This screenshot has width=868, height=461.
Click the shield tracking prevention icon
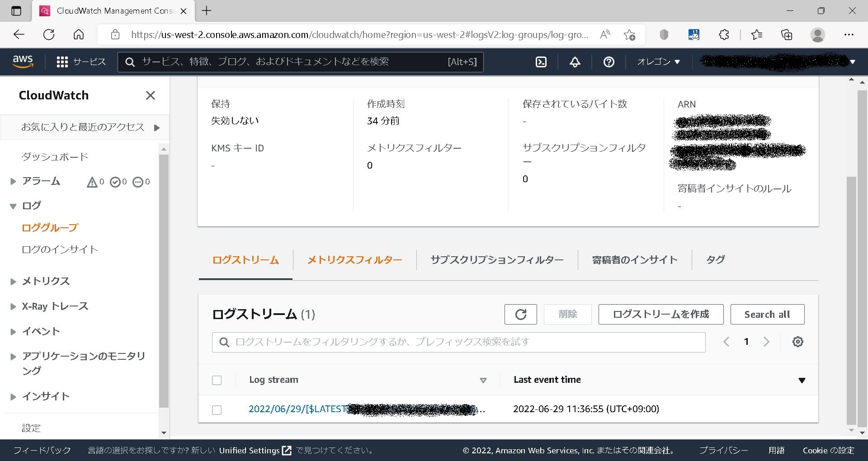pos(664,35)
